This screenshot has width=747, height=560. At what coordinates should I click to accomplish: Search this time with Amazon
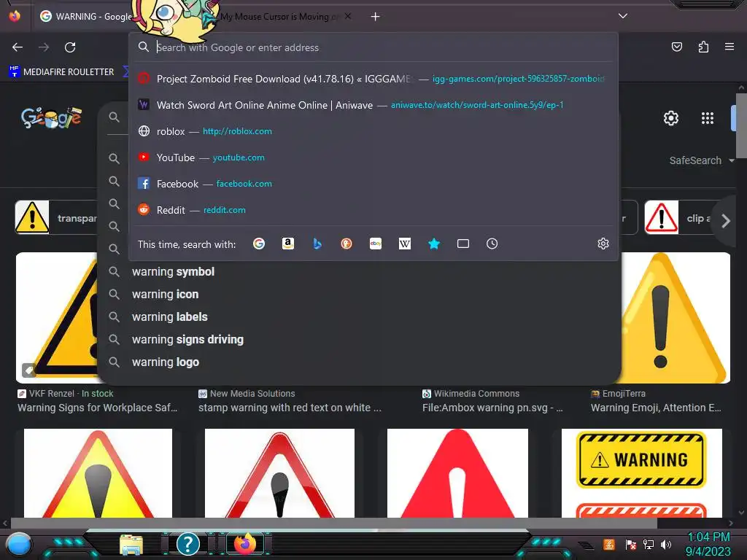point(287,244)
